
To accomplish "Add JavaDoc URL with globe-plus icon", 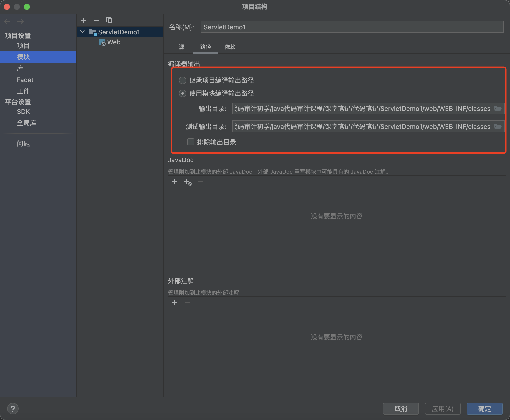I will (188, 182).
